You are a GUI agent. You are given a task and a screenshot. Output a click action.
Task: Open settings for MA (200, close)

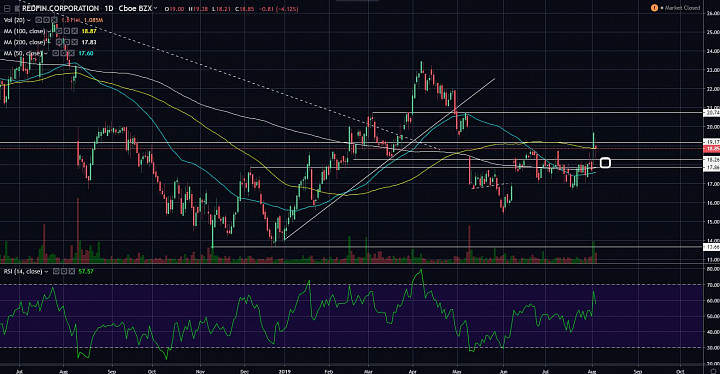point(67,42)
